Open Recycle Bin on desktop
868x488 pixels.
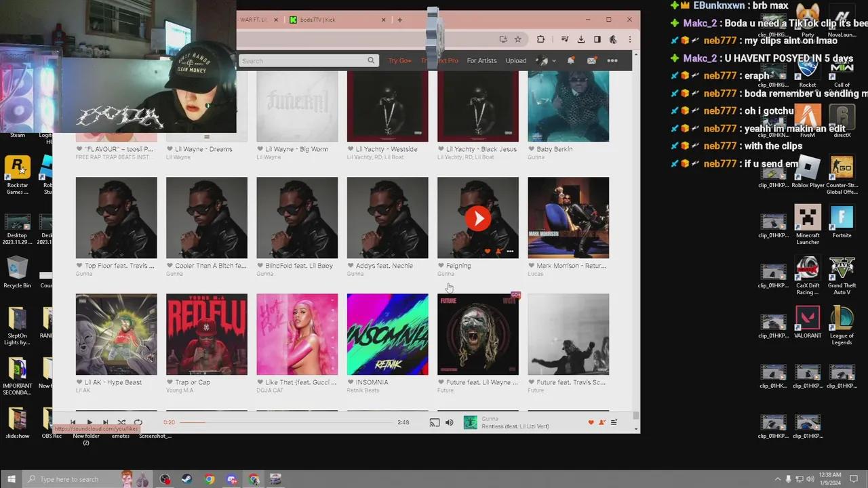coord(17,272)
